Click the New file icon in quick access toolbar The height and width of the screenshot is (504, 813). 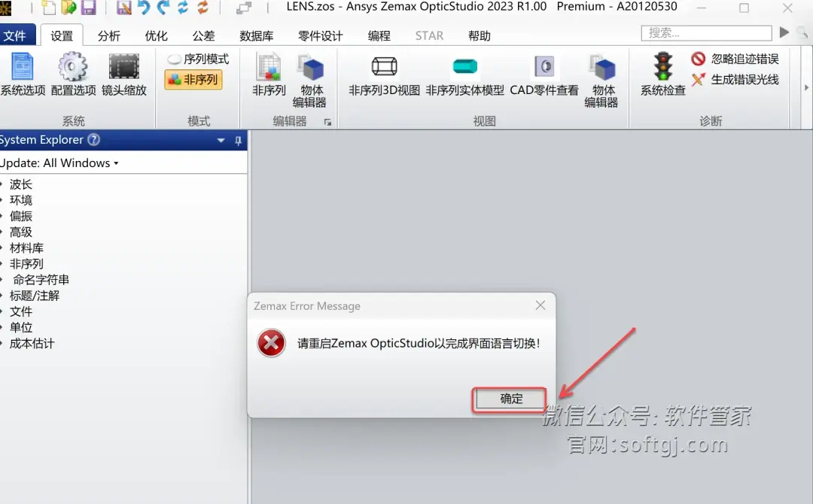pos(49,8)
